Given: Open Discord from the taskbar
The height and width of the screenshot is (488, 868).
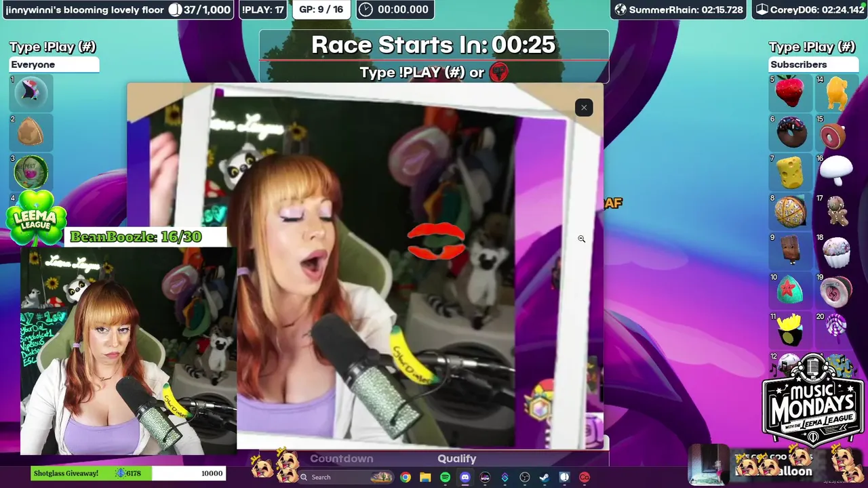Looking at the screenshot, I should click(x=465, y=477).
